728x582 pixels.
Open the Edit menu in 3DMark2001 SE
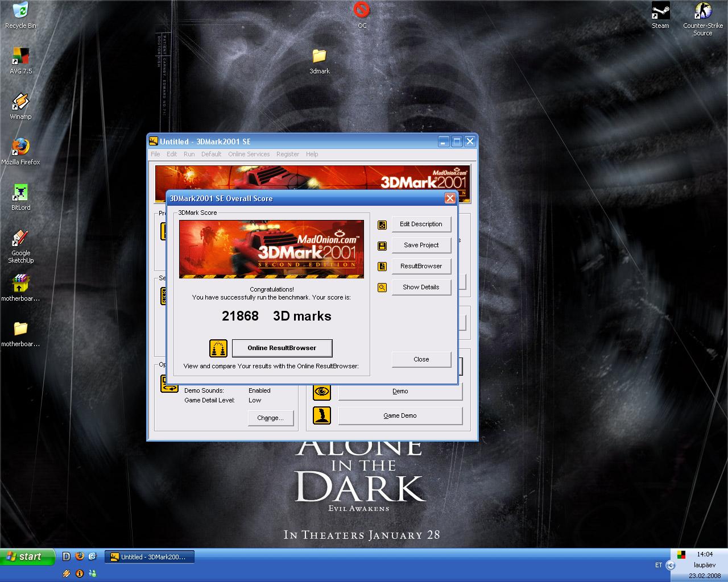172,154
